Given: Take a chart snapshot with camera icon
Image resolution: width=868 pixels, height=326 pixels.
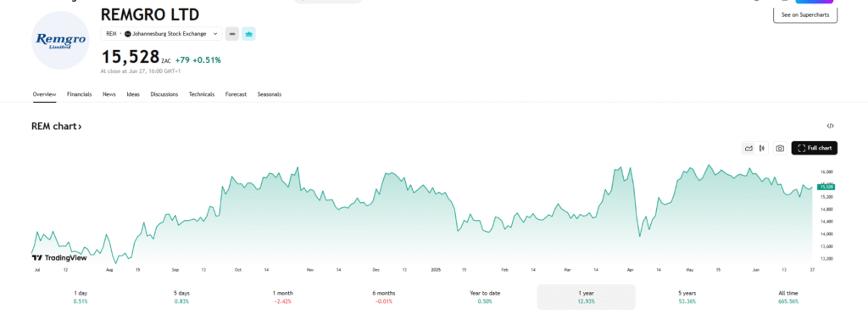Looking at the screenshot, I should (780, 148).
